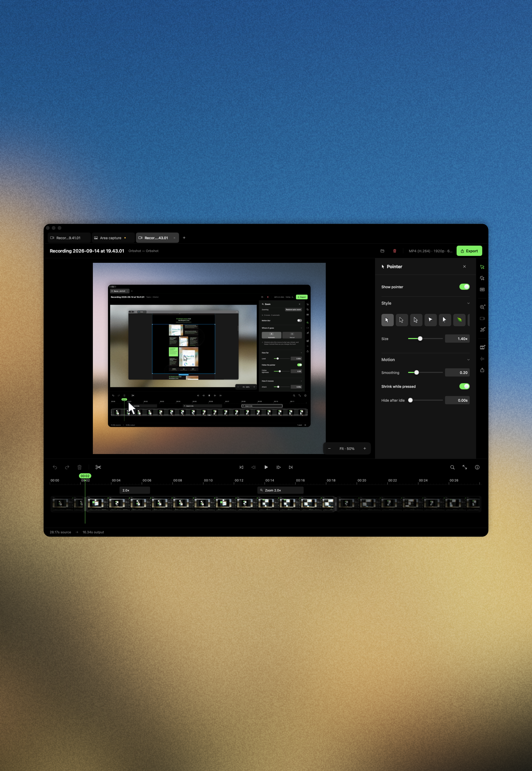This screenshot has height=771, width=532.
Task: Select the second outlined pointer style
Action: tap(402, 320)
